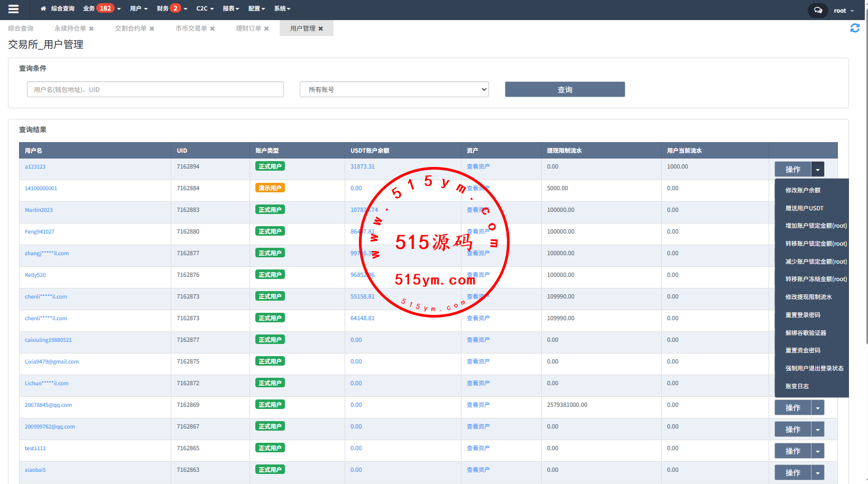Close the 用户管理 tab
Viewport: 868px width, 484px height.
320,29
